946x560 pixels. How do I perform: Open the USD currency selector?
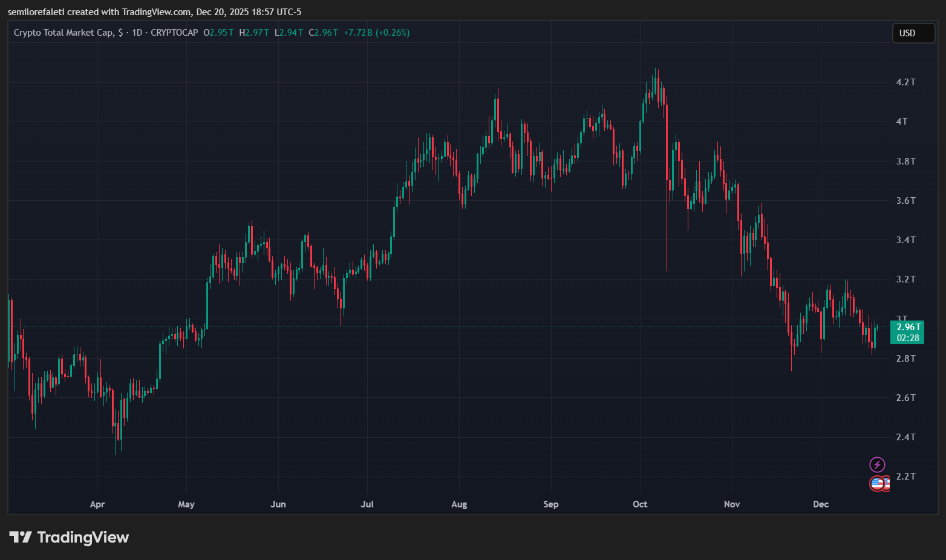coord(913,33)
